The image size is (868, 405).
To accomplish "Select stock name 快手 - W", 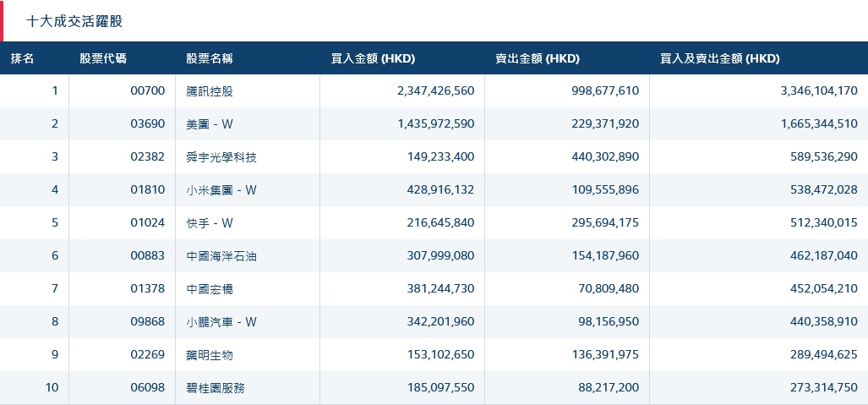I will point(210,222).
